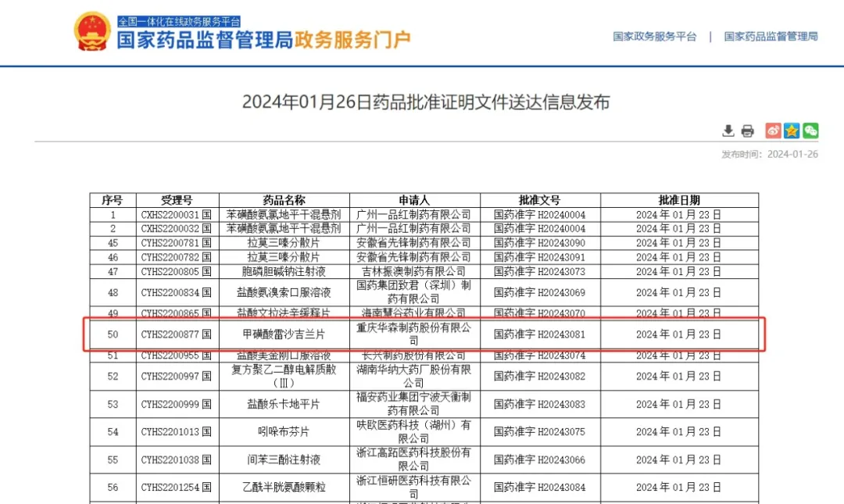The width and height of the screenshot is (844, 504).
Task: Click the yellow star QZone share icon
Action: tap(792, 130)
